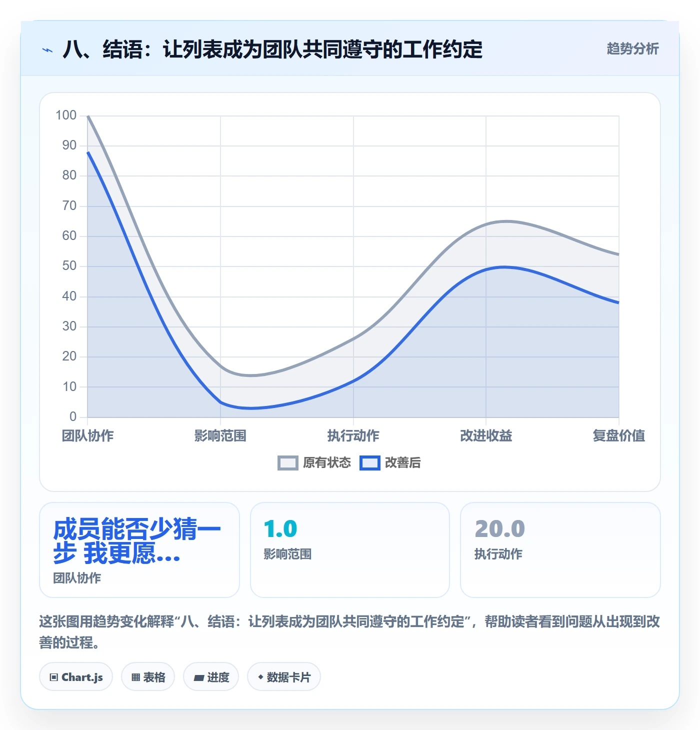Image resolution: width=700 pixels, height=730 pixels.
Task: Click the 0 y-axis tick label
Action: point(73,416)
